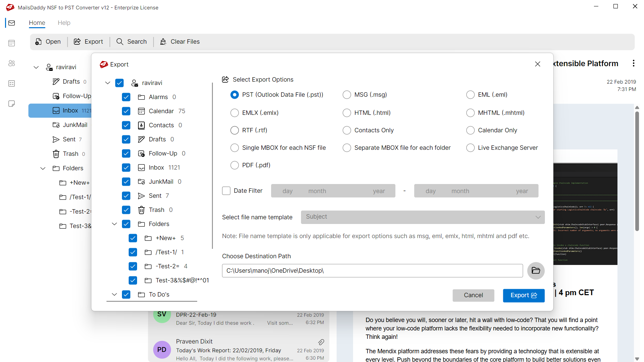The image size is (644, 362).
Task: Click the destination path text field
Action: pyautogui.click(x=372, y=271)
